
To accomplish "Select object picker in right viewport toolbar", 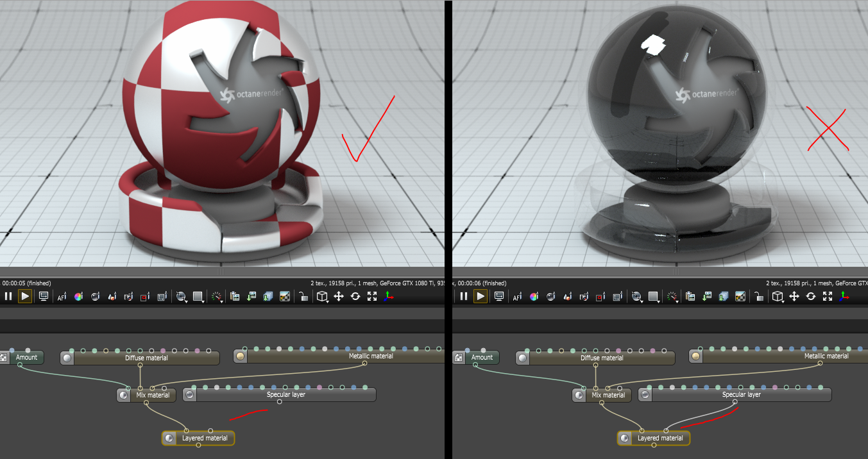I will click(x=567, y=296).
